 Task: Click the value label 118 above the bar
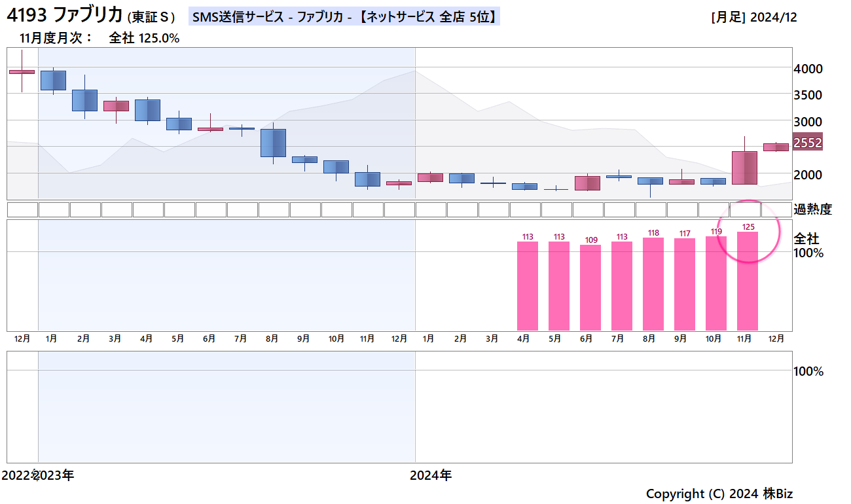[x=653, y=233]
